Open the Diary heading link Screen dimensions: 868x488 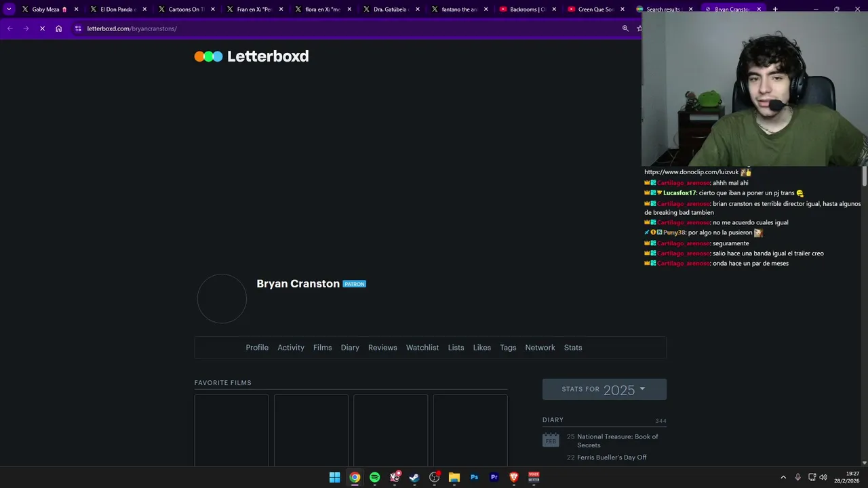(x=553, y=420)
